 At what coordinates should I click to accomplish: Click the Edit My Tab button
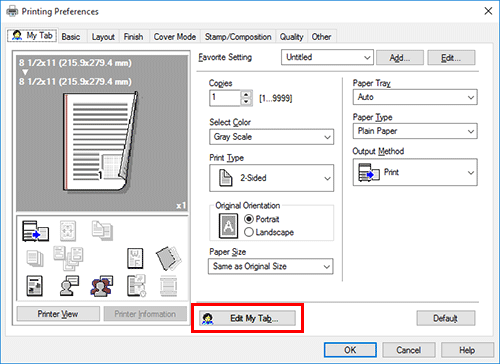pyautogui.click(x=247, y=318)
